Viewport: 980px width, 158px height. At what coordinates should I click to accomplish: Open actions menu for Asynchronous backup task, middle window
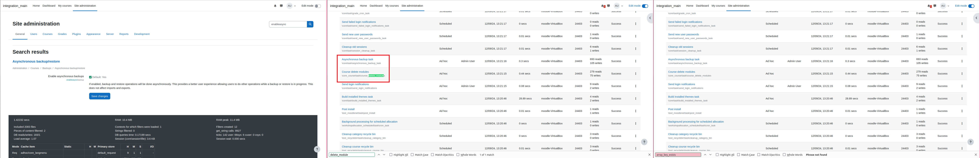pyautogui.click(x=635, y=61)
